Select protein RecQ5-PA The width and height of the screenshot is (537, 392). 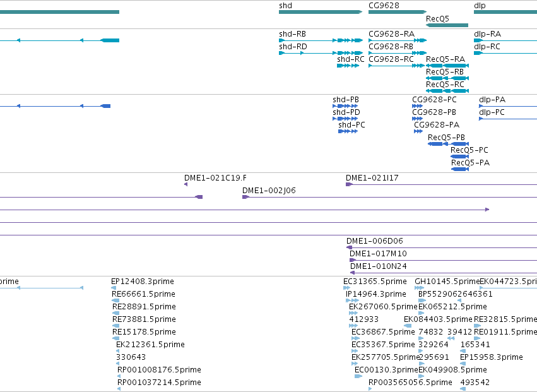pos(460,169)
